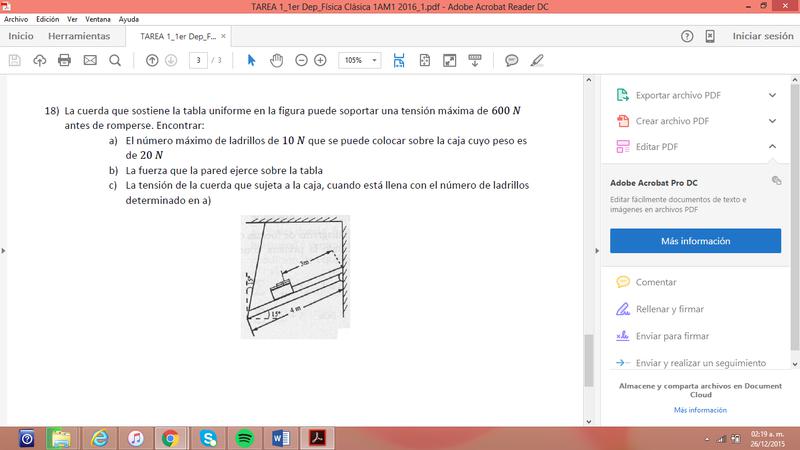Click the print icon in the toolbar

click(64, 60)
